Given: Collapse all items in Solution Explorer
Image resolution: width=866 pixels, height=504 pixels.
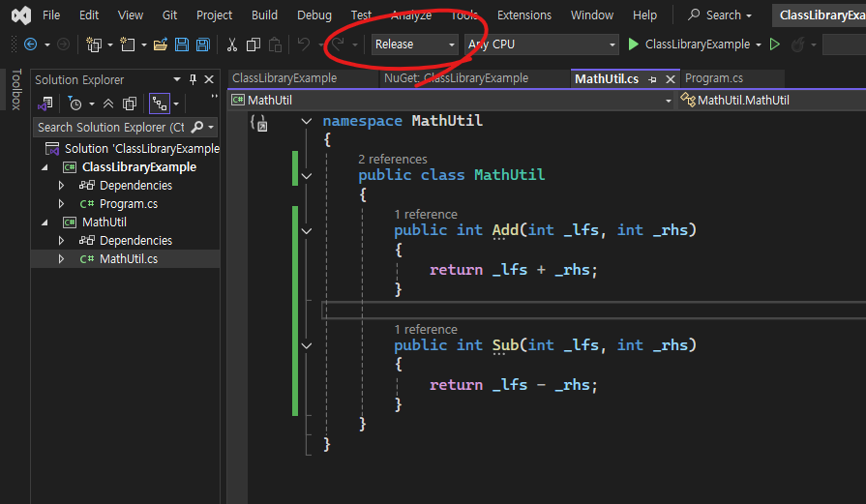Looking at the screenshot, I should click(108, 104).
